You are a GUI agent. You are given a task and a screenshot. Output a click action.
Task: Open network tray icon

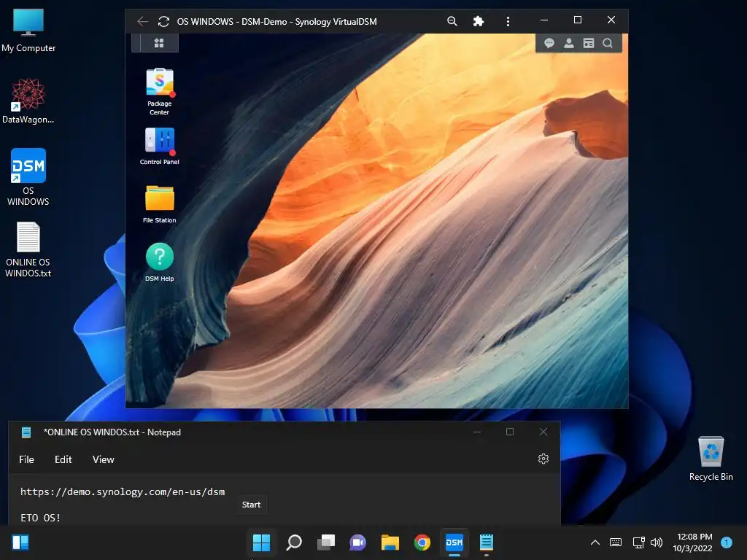(638, 542)
